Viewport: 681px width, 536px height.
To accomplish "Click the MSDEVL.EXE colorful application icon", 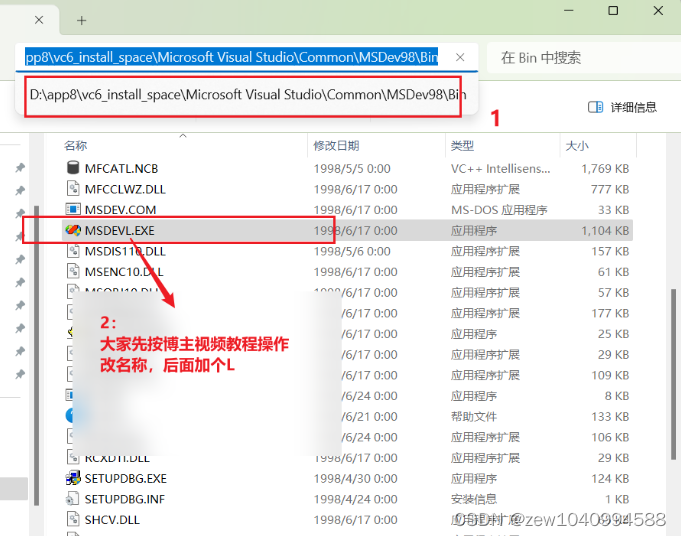I will tap(73, 230).
